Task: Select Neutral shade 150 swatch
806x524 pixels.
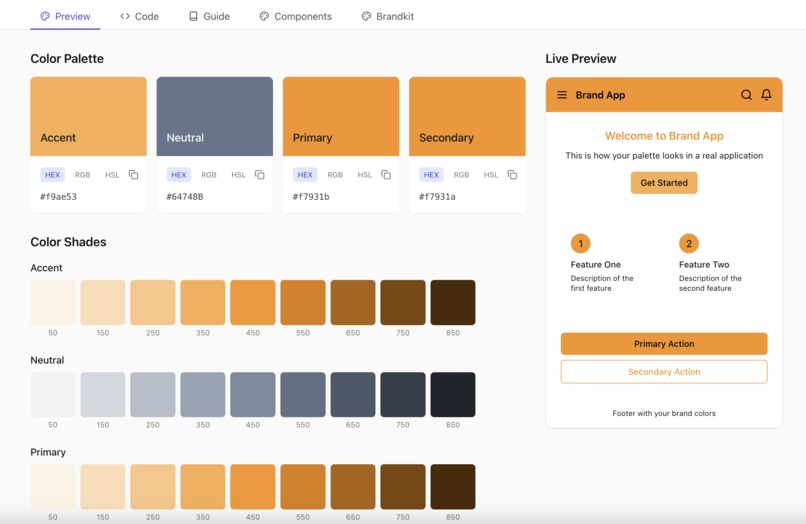Action: (x=103, y=394)
